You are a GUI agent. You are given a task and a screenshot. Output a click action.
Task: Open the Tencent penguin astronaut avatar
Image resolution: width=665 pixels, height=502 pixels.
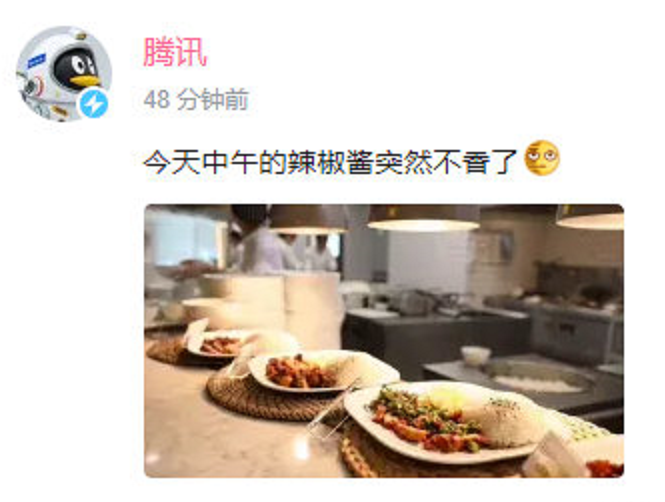[x=64, y=74]
